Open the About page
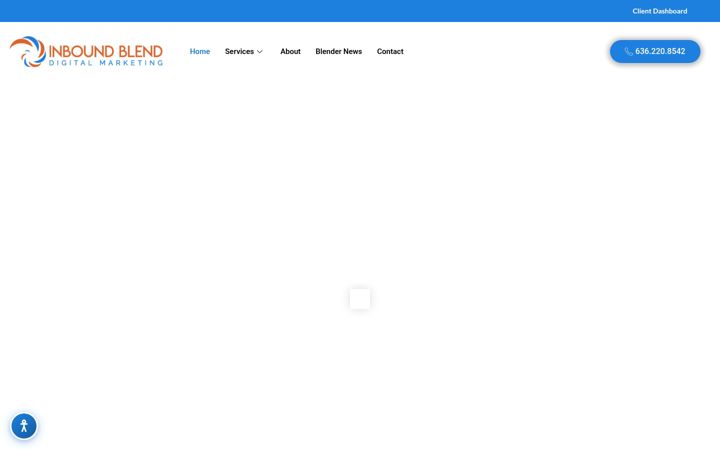This screenshot has height=450, width=720. 290,51
